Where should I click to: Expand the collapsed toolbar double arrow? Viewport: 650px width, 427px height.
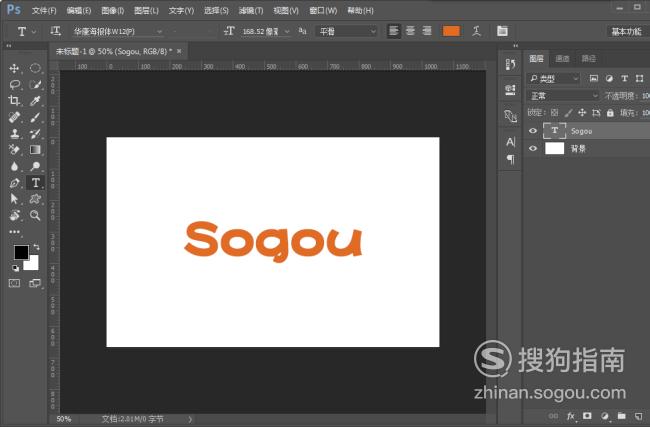(9, 46)
